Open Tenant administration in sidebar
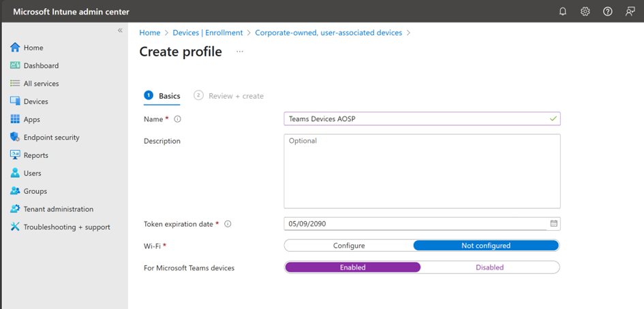This screenshot has height=309, width=644. pyautogui.click(x=59, y=209)
